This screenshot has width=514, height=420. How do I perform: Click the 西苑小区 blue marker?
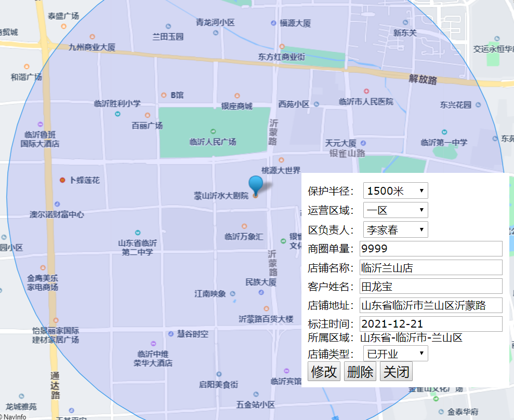[x=317, y=104]
